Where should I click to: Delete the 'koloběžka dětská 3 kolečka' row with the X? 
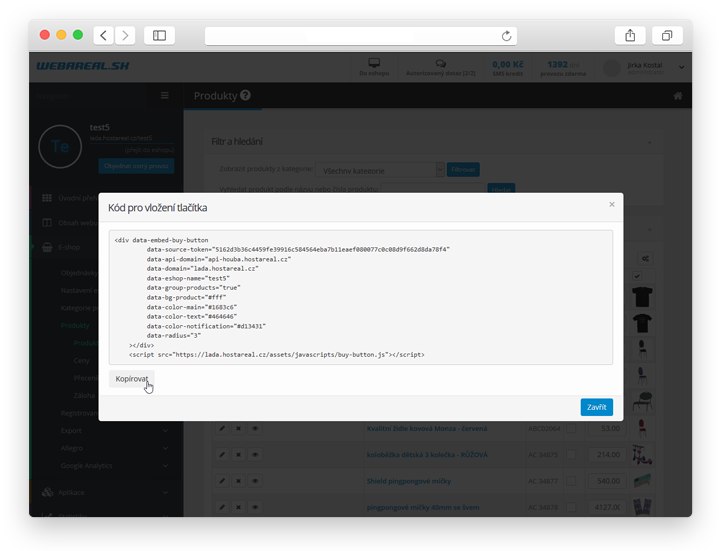click(238, 455)
